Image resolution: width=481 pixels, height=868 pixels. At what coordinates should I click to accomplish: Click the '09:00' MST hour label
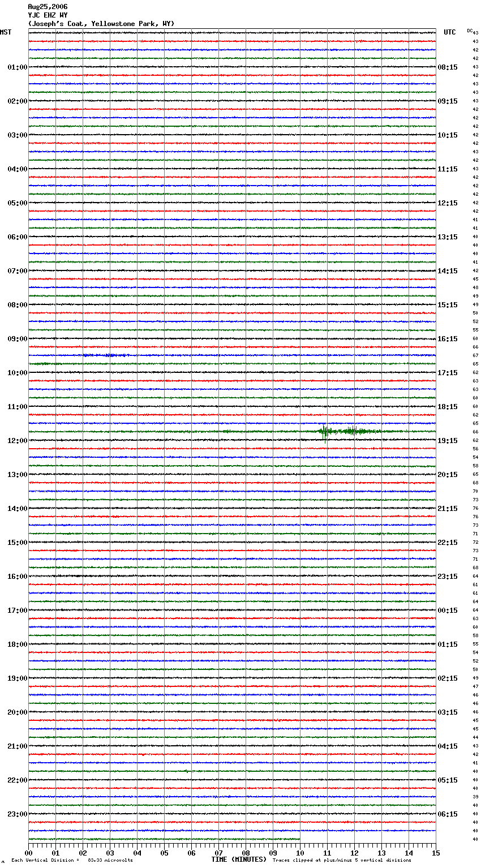(x=18, y=339)
